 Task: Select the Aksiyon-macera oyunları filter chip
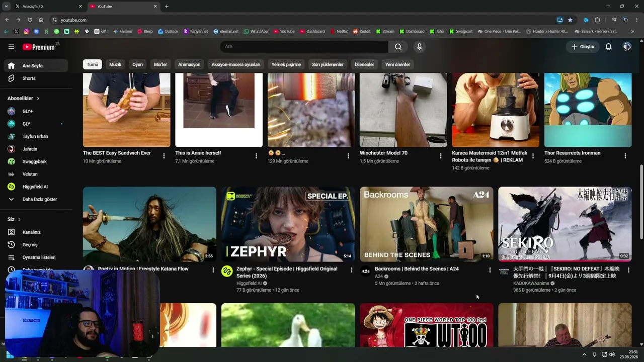tap(236, 64)
